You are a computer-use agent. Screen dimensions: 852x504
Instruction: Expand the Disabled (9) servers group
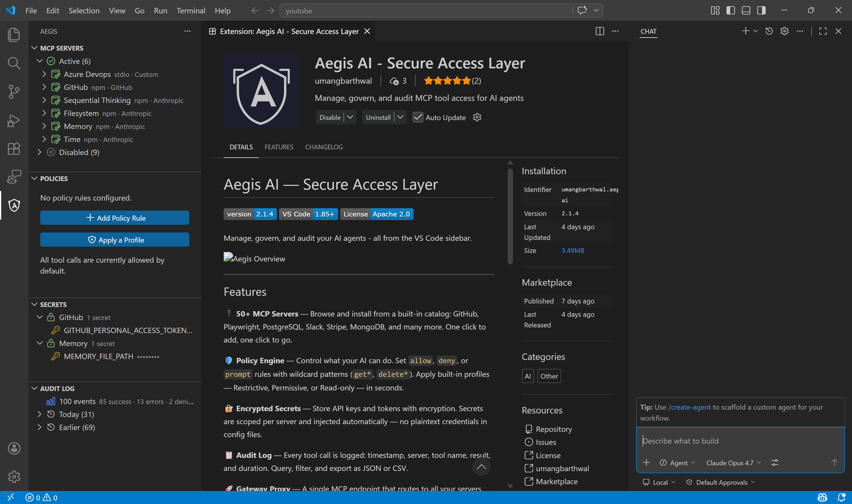[x=40, y=152]
